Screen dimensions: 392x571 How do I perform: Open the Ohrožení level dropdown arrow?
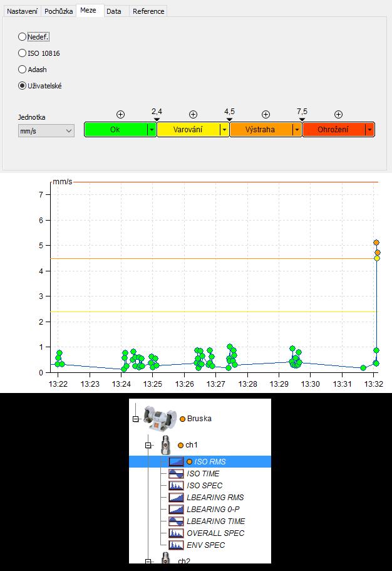(370, 130)
